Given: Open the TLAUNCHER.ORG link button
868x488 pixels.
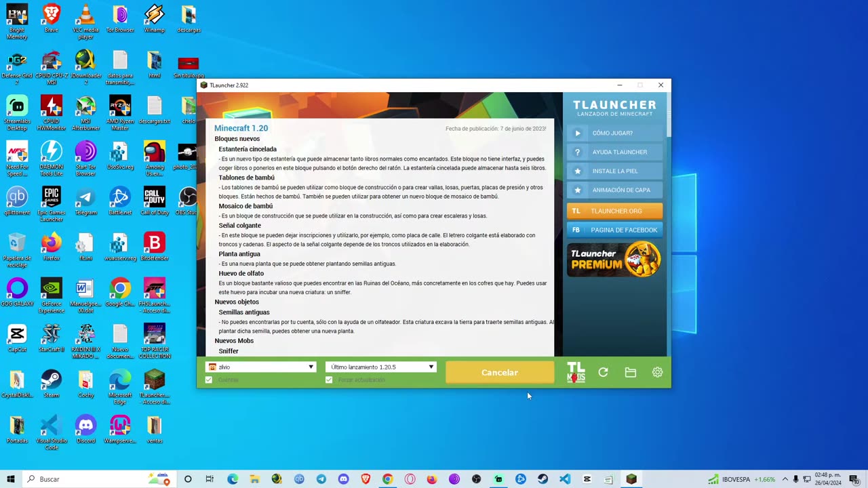Looking at the screenshot, I should pyautogui.click(x=614, y=211).
